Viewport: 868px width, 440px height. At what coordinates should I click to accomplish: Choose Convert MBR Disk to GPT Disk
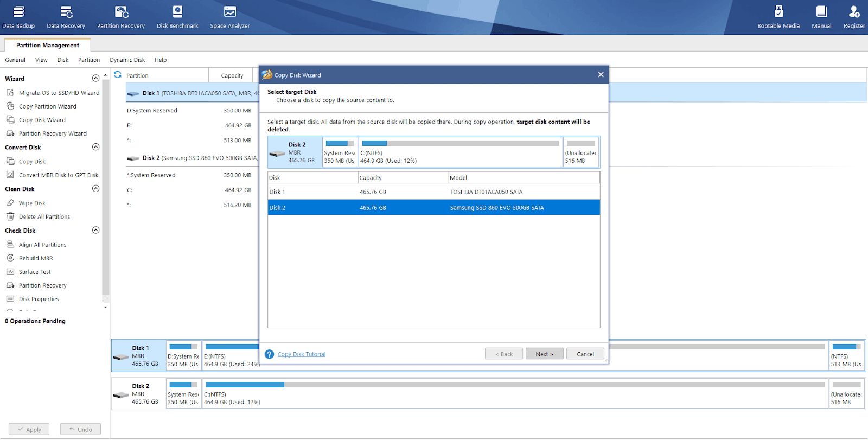pyautogui.click(x=52, y=175)
